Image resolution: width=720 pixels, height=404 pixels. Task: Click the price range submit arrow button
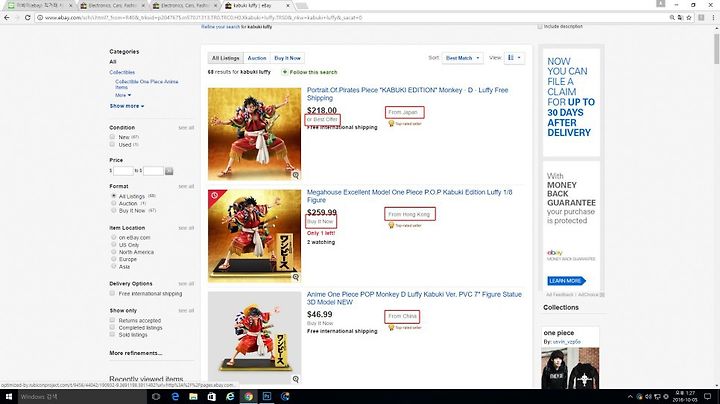(x=169, y=171)
